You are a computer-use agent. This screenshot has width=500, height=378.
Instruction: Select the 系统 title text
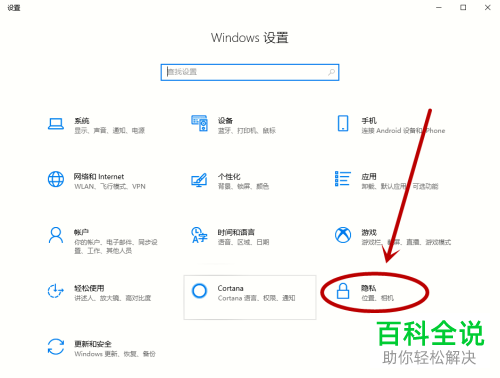(x=82, y=121)
